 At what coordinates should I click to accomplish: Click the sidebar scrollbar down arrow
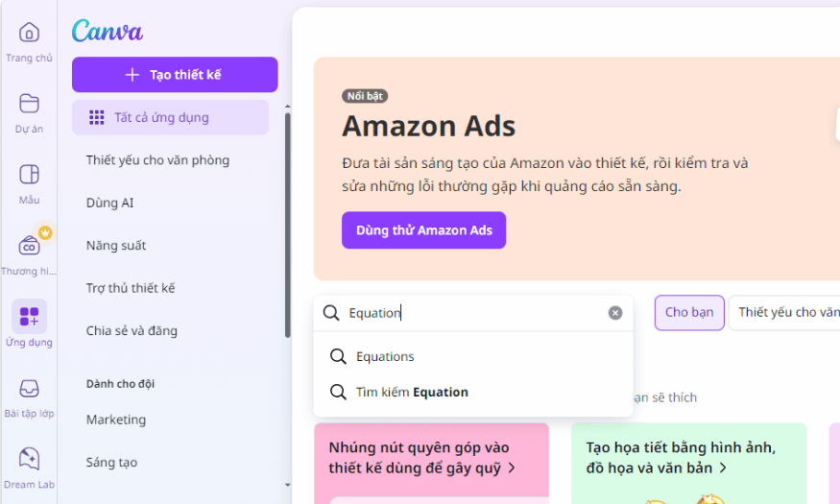(x=288, y=485)
